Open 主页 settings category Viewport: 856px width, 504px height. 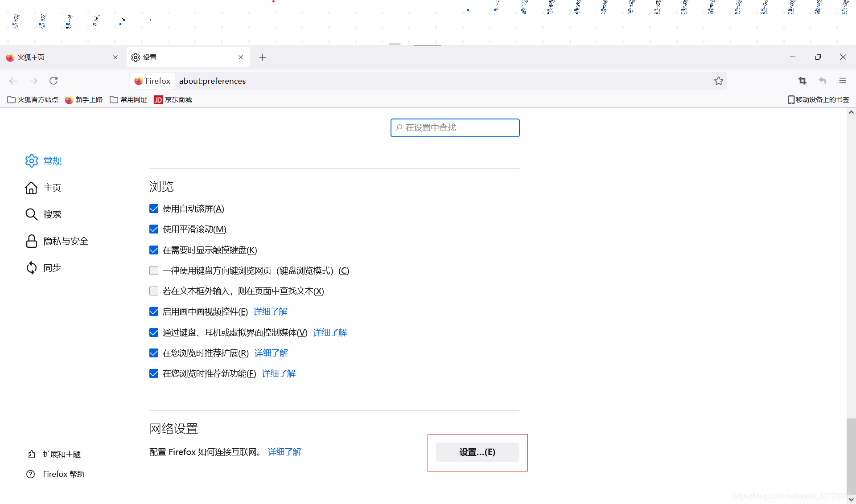point(43,188)
